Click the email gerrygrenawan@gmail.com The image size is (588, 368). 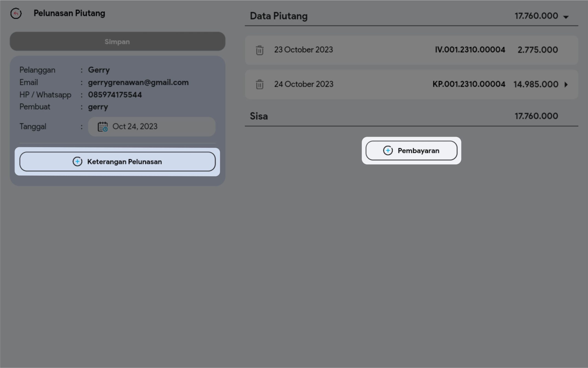coord(138,83)
